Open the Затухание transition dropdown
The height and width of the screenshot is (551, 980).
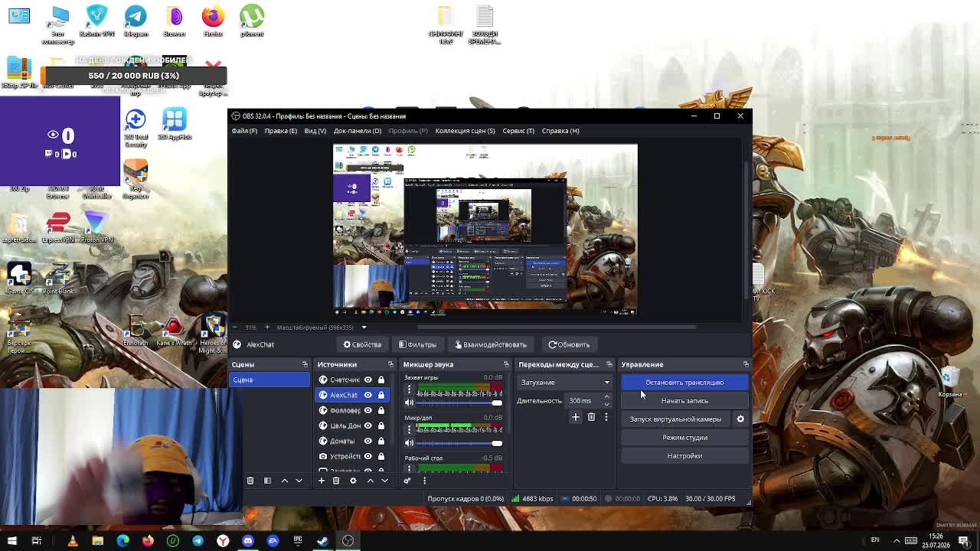pos(565,383)
